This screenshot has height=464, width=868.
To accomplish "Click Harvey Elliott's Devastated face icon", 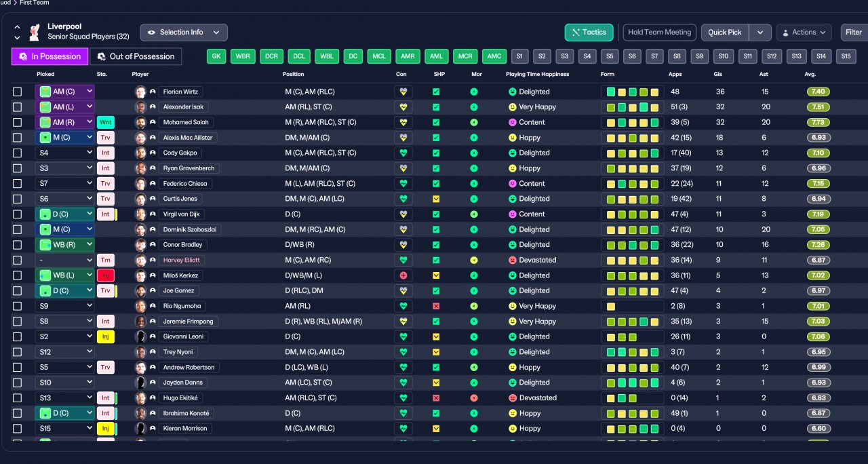I will (x=513, y=260).
